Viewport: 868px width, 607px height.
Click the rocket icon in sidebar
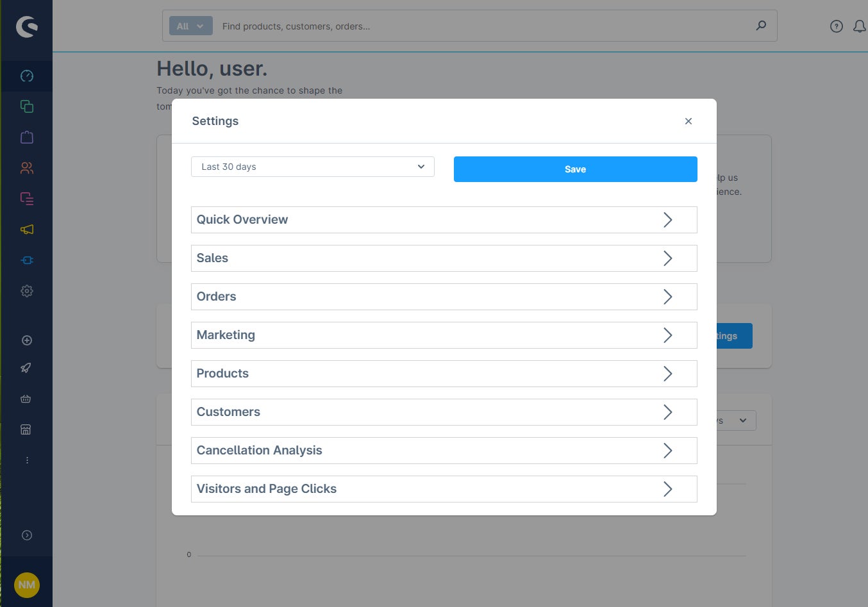26,368
